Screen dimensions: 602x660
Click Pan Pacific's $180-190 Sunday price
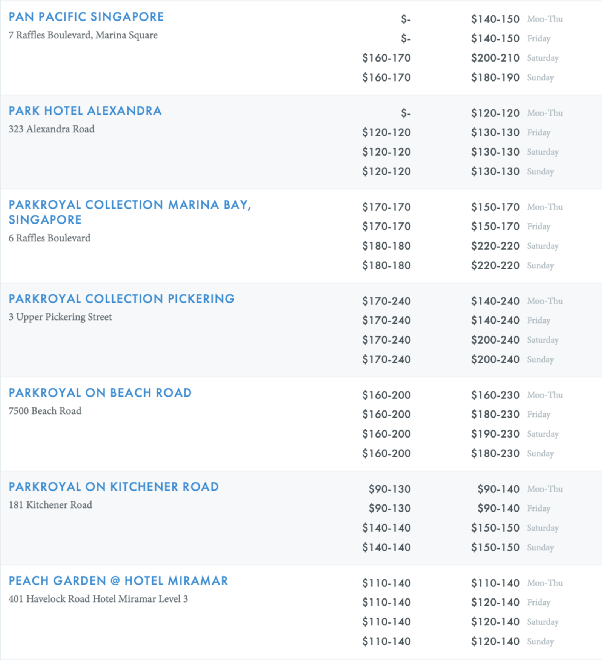(x=495, y=78)
